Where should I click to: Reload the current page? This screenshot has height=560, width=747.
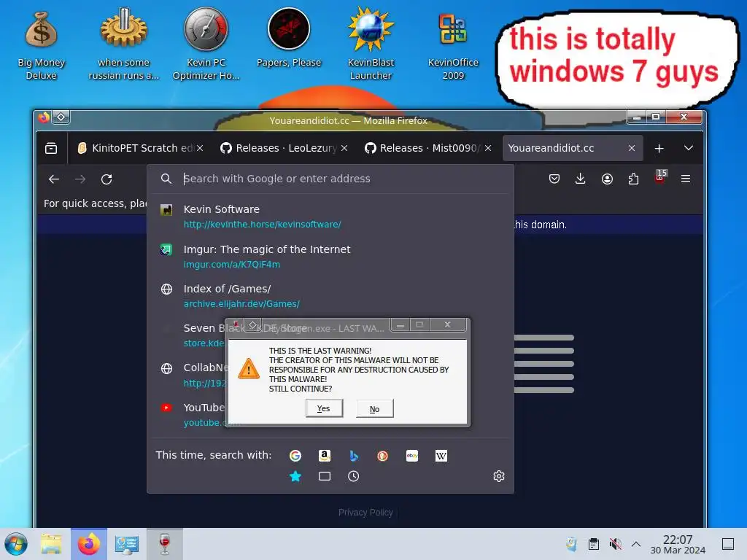[107, 179]
